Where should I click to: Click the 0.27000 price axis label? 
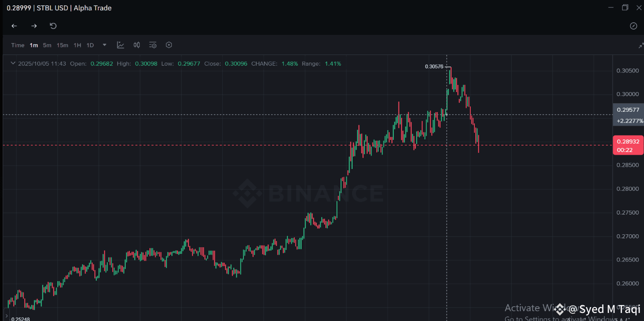click(x=627, y=236)
